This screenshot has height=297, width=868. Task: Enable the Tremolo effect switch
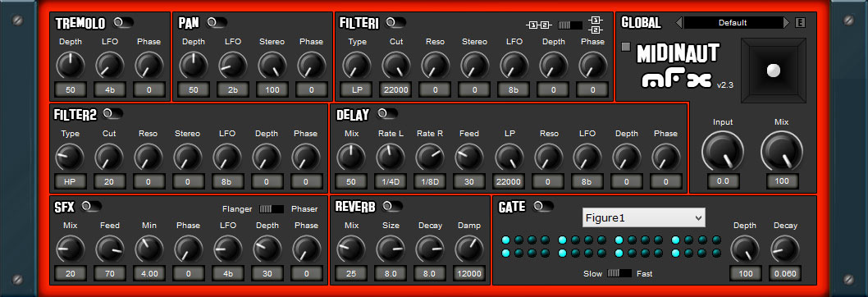(123, 23)
